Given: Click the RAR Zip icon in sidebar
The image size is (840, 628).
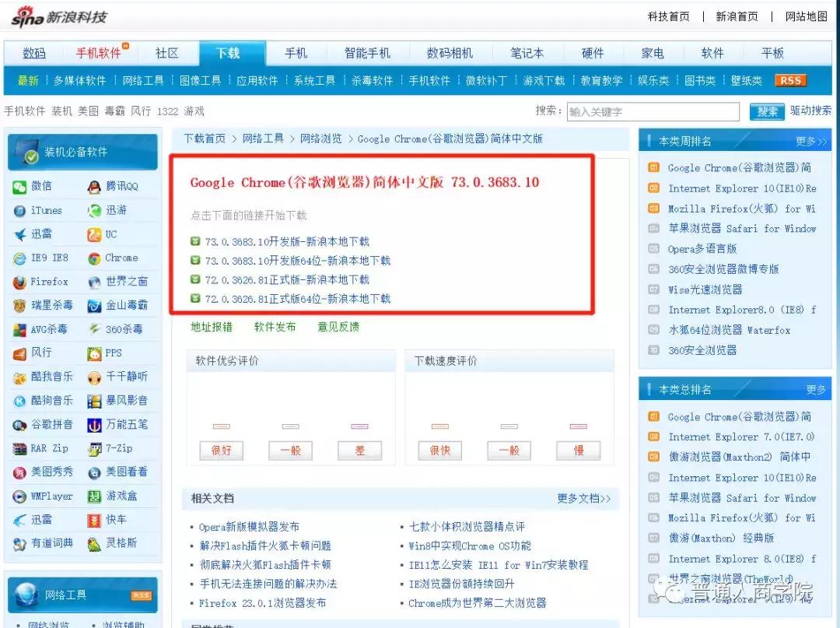Looking at the screenshot, I should tap(21, 449).
